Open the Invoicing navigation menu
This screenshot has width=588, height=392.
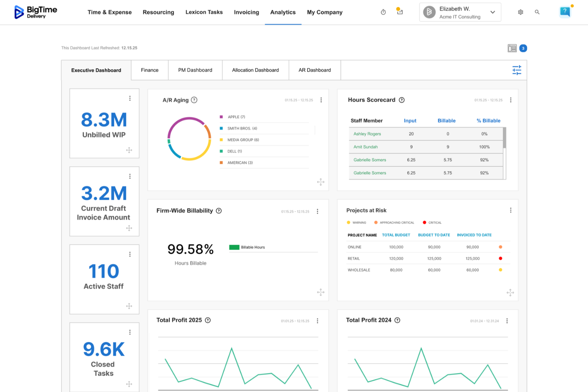click(x=246, y=12)
